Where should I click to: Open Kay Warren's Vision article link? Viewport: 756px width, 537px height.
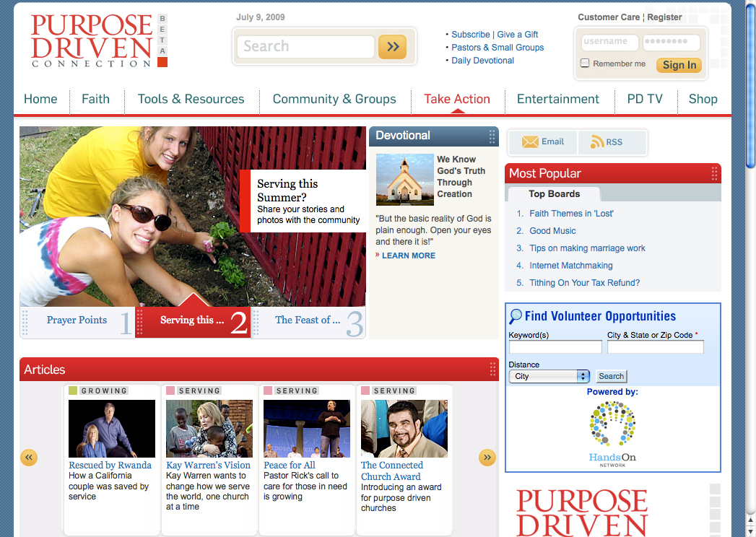[x=208, y=465]
